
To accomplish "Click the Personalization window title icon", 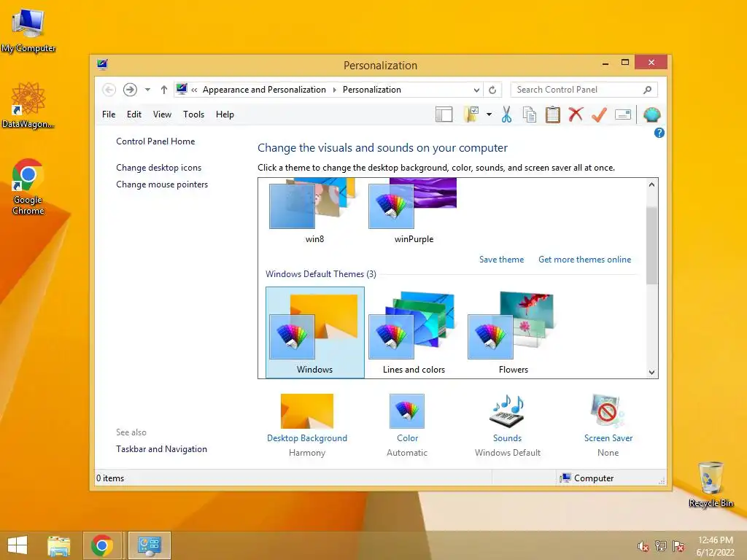I will tap(102, 64).
